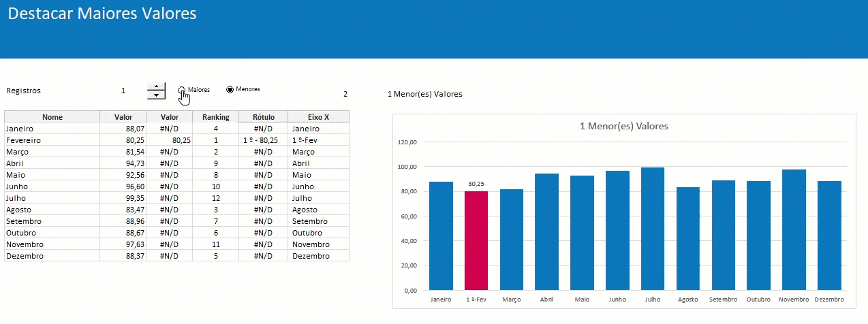Click the Ranking column header
The width and height of the screenshot is (868, 324).
tap(216, 117)
